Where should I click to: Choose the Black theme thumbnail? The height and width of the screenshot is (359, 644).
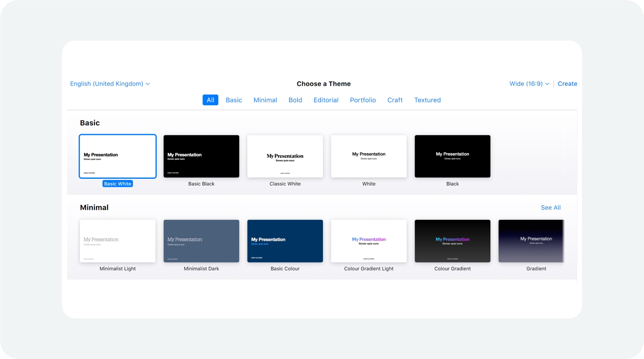pos(453,156)
